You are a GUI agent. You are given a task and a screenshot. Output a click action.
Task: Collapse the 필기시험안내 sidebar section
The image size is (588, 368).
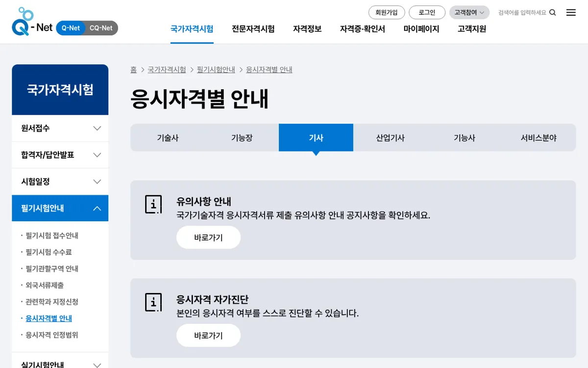(60, 208)
